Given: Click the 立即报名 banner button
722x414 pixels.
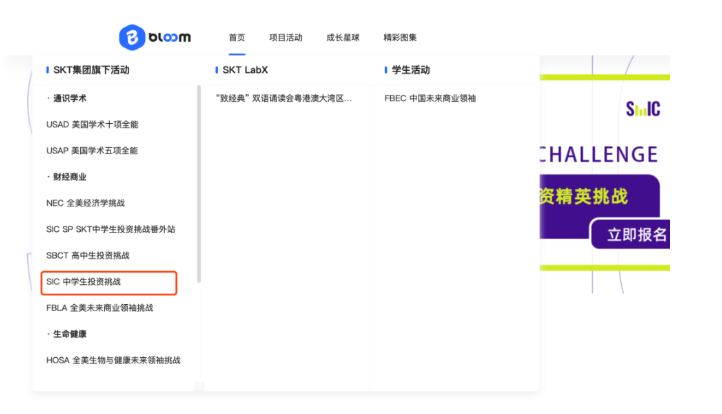Looking at the screenshot, I should (x=631, y=234).
